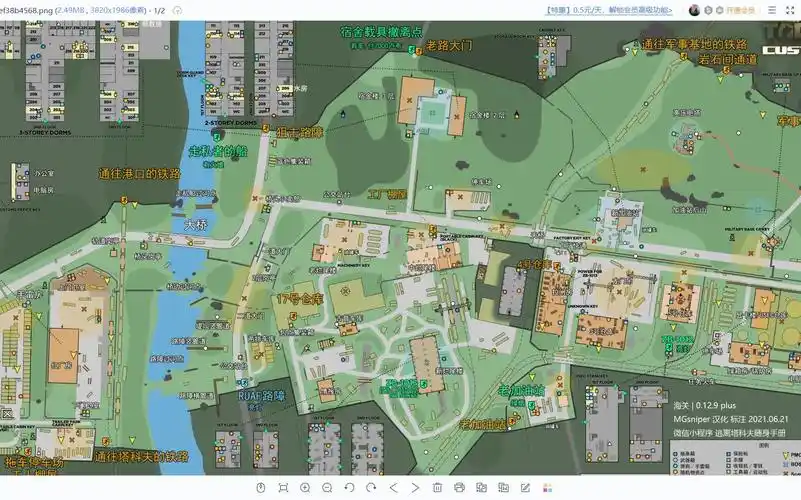Go to the previous image
801x500 pixels.
[x=393, y=488]
